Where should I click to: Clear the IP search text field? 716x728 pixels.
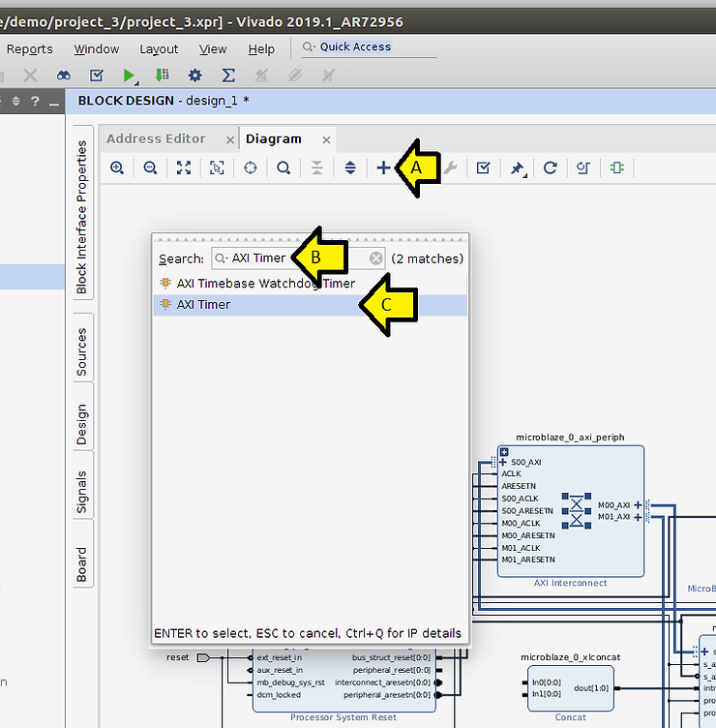376,258
